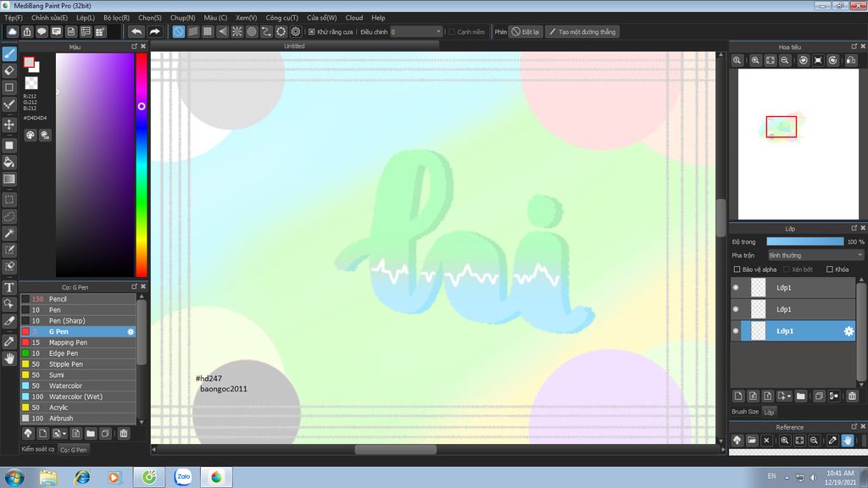Toggle the Cạnh mềm checkbox
868x488 pixels.
(452, 31)
